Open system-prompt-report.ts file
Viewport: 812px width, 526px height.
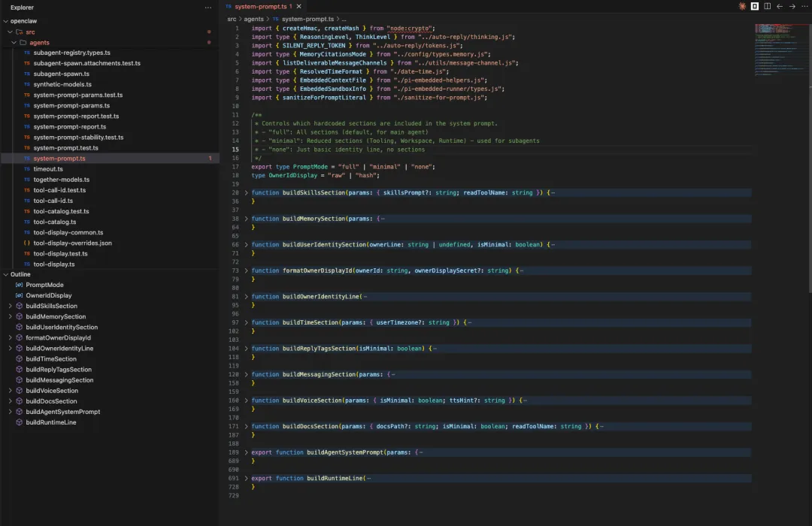(70, 127)
